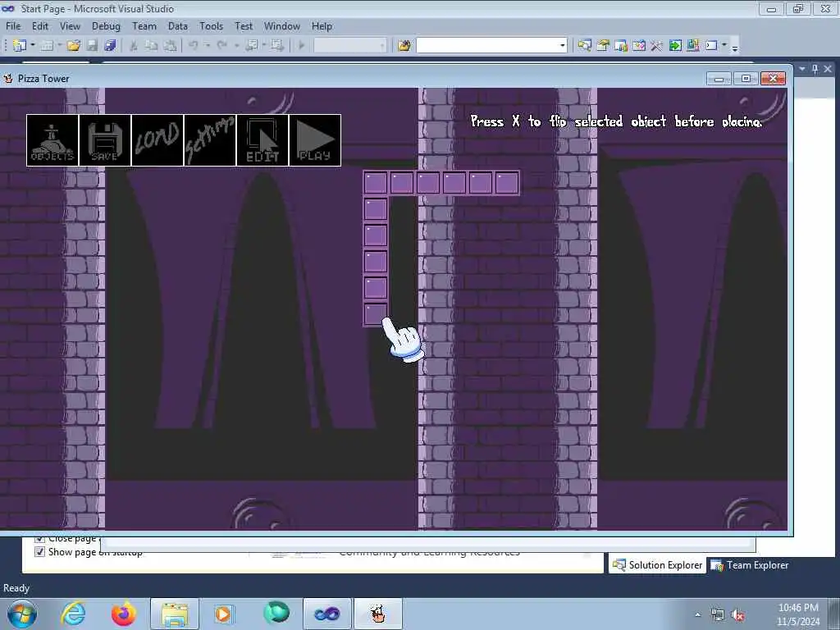Open the Tools menu
This screenshot has width=840, height=630.
click(x=211, y=26)
